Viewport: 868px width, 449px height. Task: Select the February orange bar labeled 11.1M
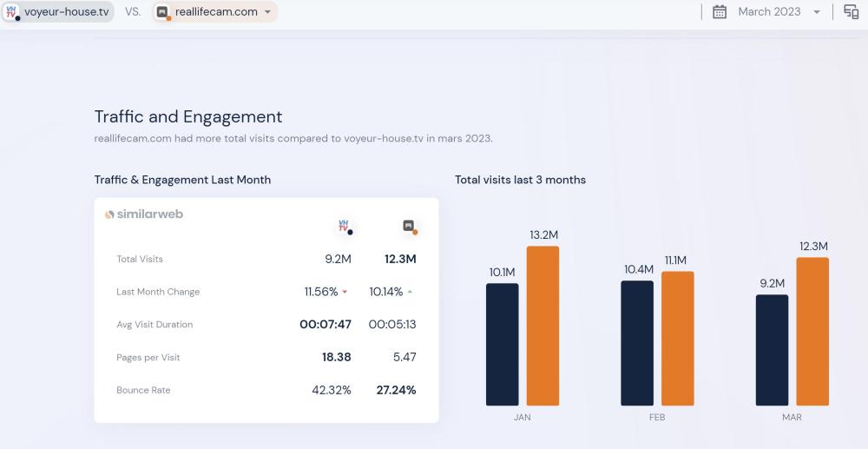(678, 338)
